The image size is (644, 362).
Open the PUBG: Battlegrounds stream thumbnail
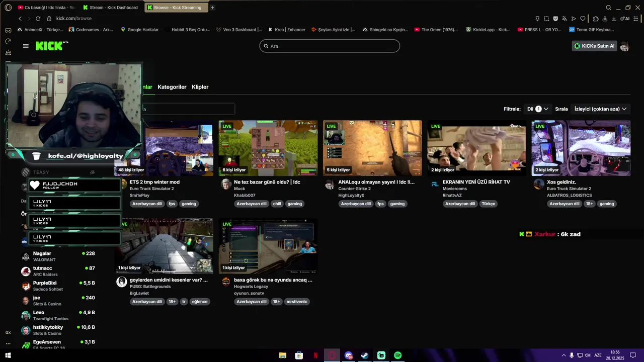click(x=164, y=246)
